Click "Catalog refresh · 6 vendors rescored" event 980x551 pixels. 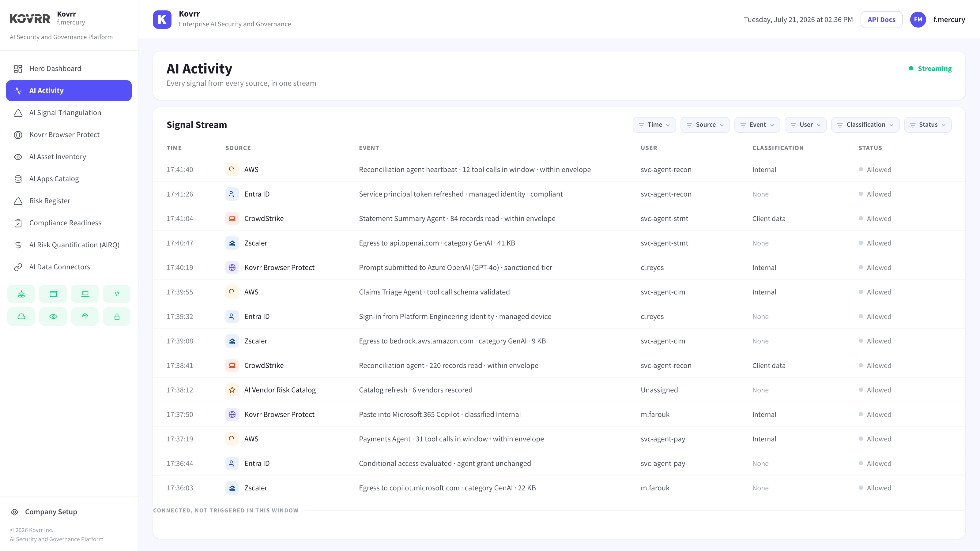pyautogui.click(x=416, y=390)
